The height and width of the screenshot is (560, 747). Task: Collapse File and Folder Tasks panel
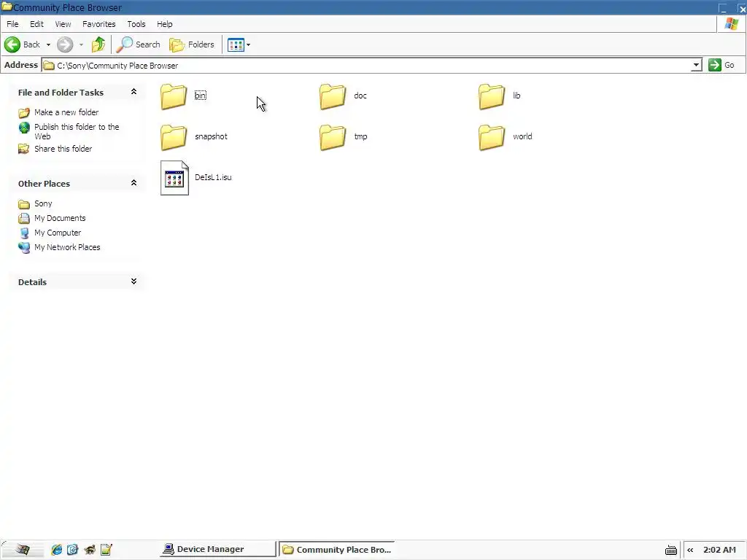(134, 91)
